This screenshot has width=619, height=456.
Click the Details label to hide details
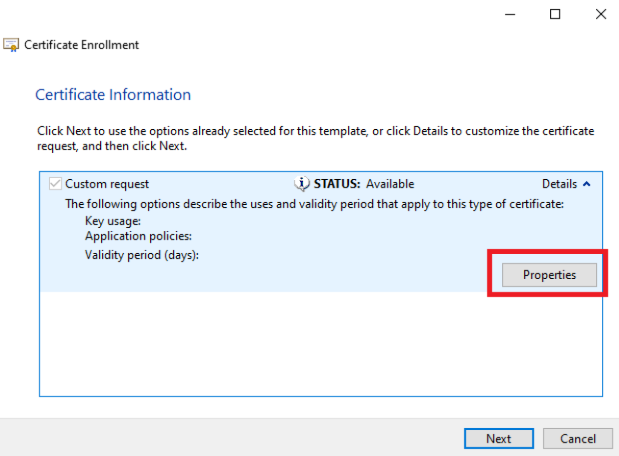coord(559,184)
